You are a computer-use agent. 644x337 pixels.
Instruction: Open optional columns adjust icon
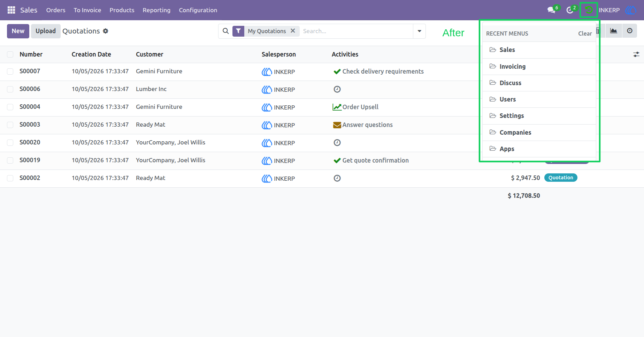(636, 54)
